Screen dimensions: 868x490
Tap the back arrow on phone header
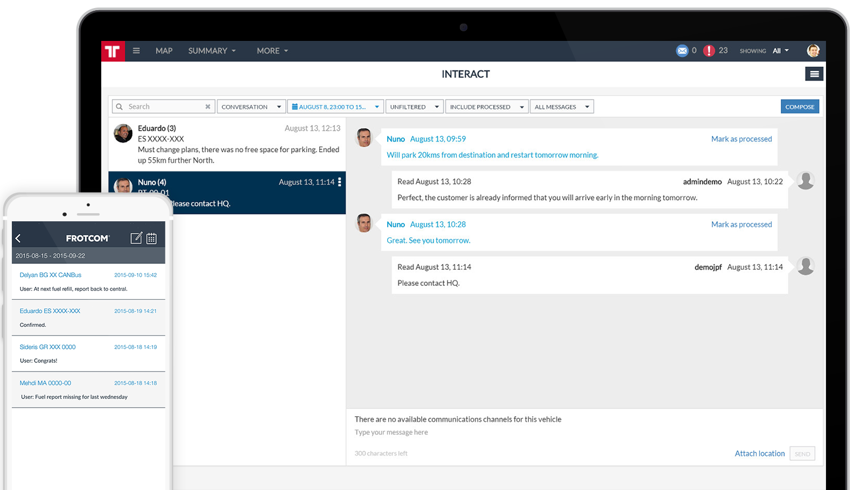(x=18, y=238)
